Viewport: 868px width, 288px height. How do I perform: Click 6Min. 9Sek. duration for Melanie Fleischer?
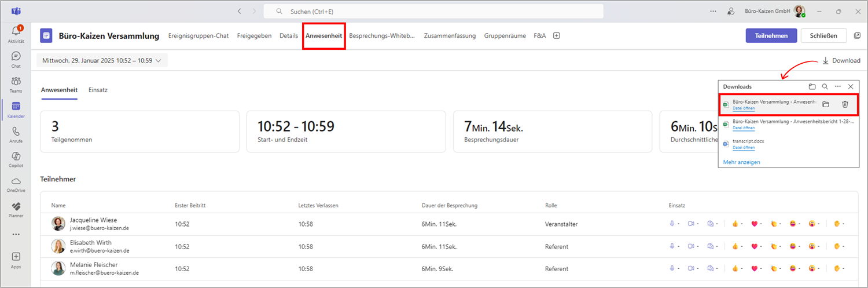(437, 269)
